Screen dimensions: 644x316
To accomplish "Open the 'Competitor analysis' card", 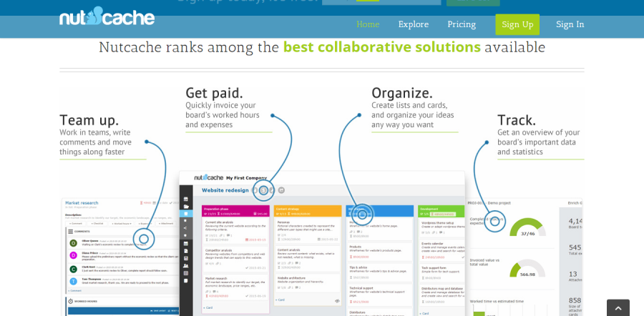I will 235,259.
